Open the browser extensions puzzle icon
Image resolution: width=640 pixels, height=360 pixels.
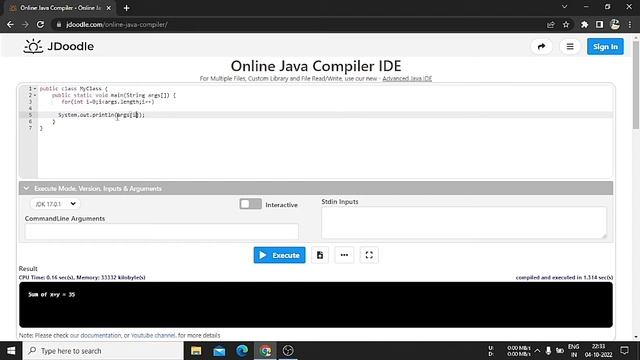point(584,24)
